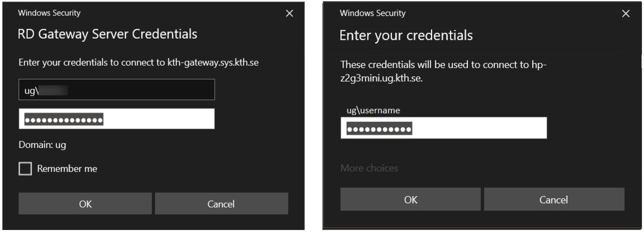Screen dimensions: 644x232
Task: Click the ug\ username field for gateway
Action: [x=117, y=90]
